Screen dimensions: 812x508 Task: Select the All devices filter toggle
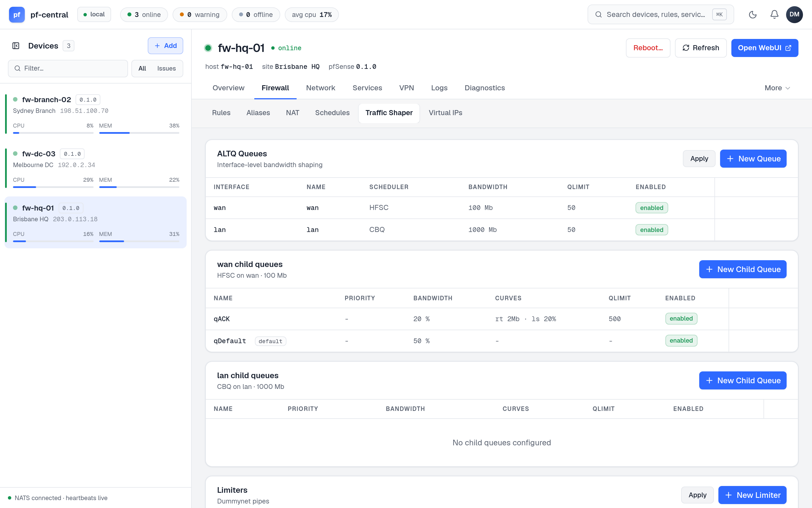click(142, 69)
